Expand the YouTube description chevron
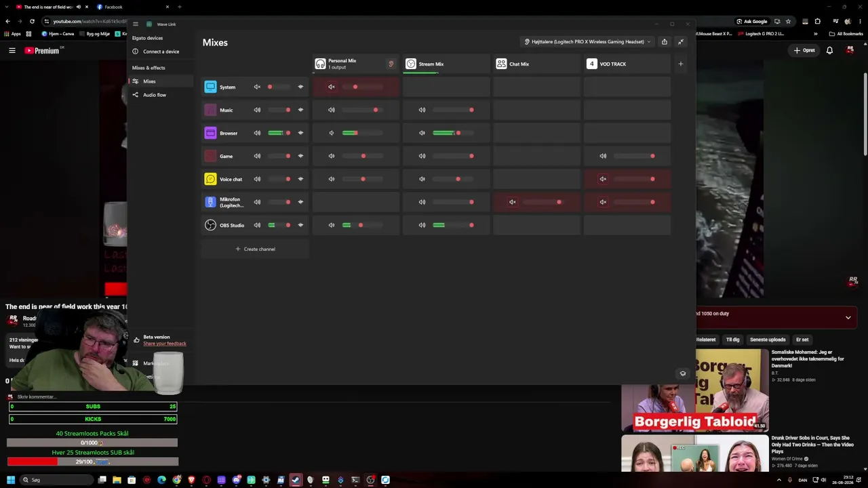868x488 pixels. [848, 317]
